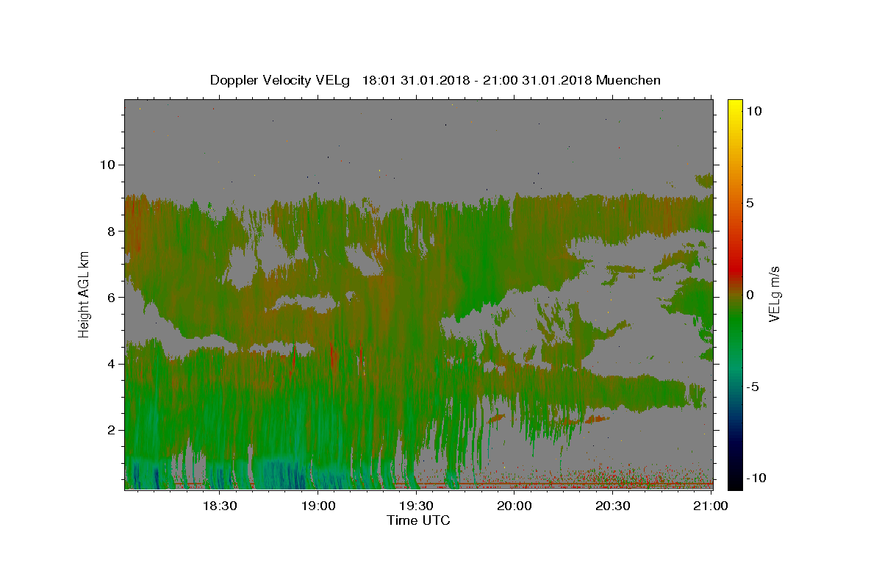Click the "VELg m/s" colorbar label

click(x=774, y=294)
